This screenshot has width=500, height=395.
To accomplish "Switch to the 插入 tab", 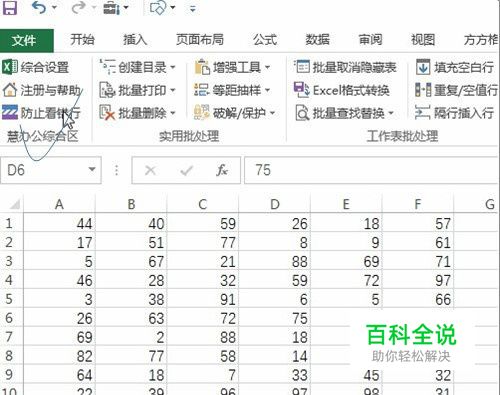I will pyautogui.click(x=135, y=40).
